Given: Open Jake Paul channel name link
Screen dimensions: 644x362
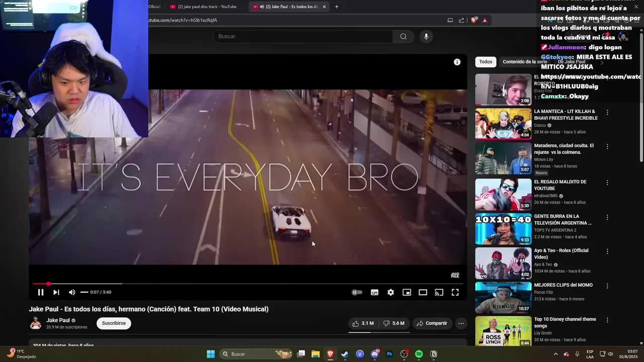Looking at the screenshot, I should pos(58,320).
